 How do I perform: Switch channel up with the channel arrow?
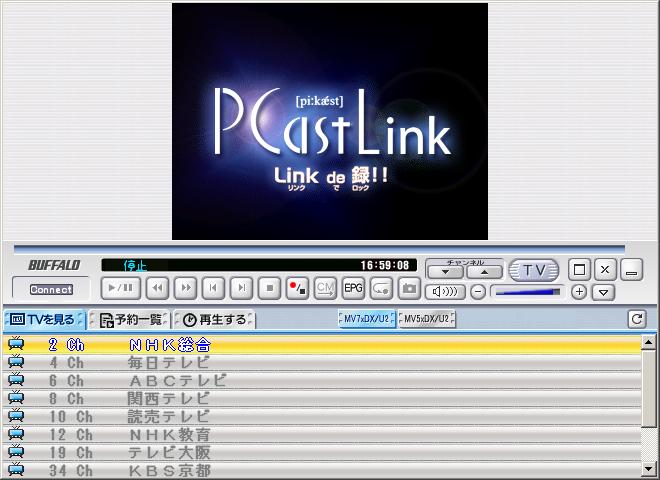(x=484, y=272)
